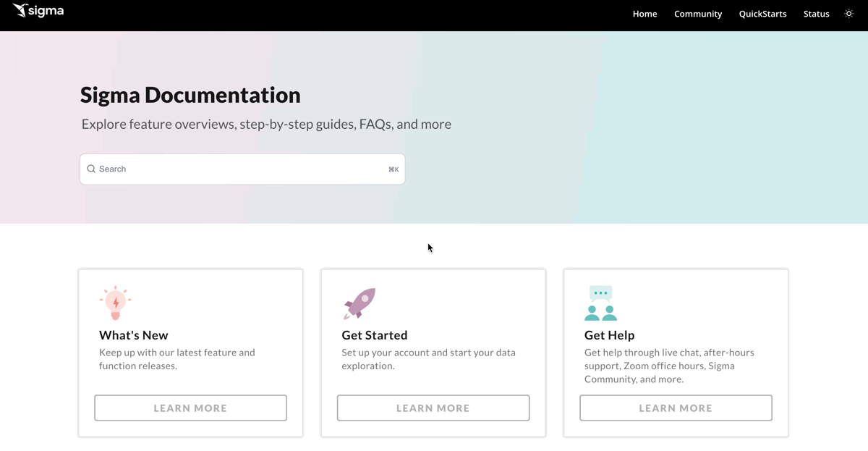The image size is (868, 451).
Task: Go to QuickStarts in the top navigation
Action: [x=762, y=14]
